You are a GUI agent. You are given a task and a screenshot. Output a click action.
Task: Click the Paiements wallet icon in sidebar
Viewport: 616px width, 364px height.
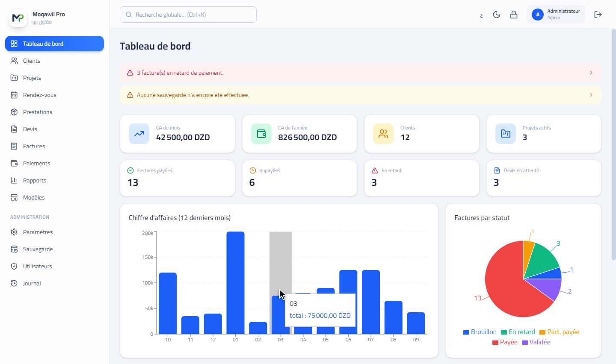(14, 163)
